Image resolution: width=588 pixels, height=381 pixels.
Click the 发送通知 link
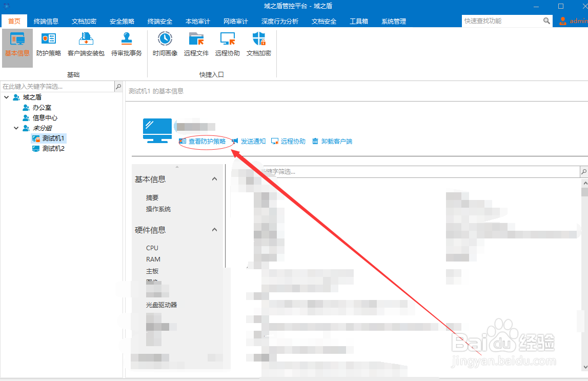[253, 142]
